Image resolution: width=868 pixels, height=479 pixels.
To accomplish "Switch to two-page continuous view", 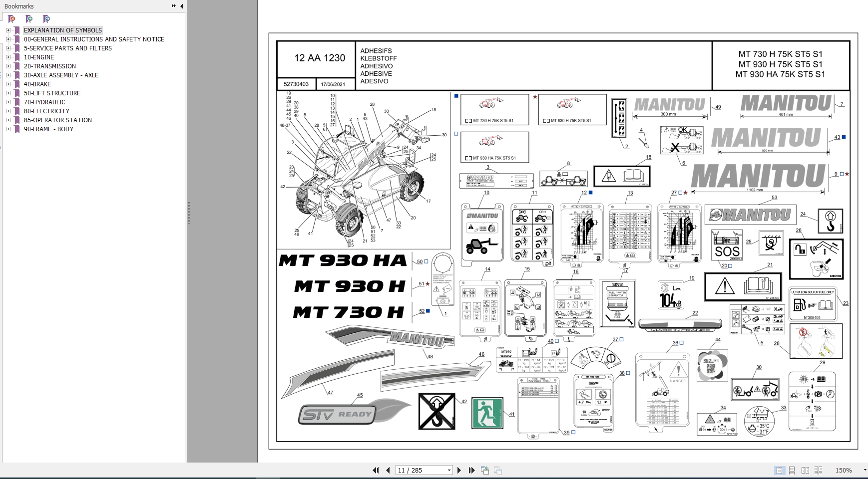I will coord(818,470).
